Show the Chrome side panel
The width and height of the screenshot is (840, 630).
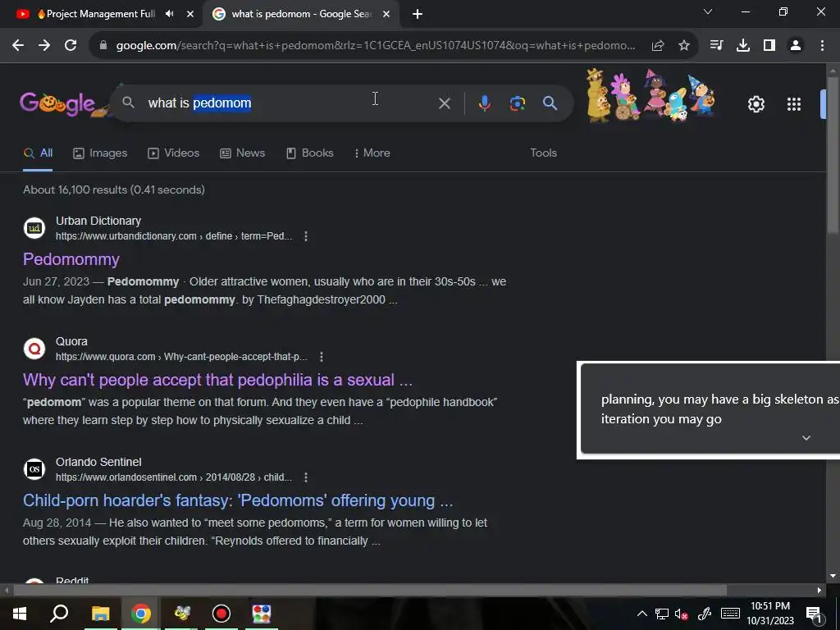[x=769, y=46]
